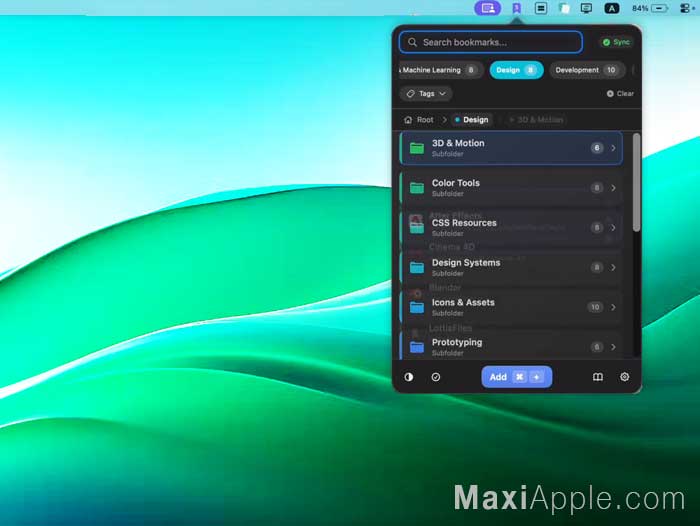Open the clipboard stack icon in menu bar
Screen dimensions: 700x526
coord(564,8)
